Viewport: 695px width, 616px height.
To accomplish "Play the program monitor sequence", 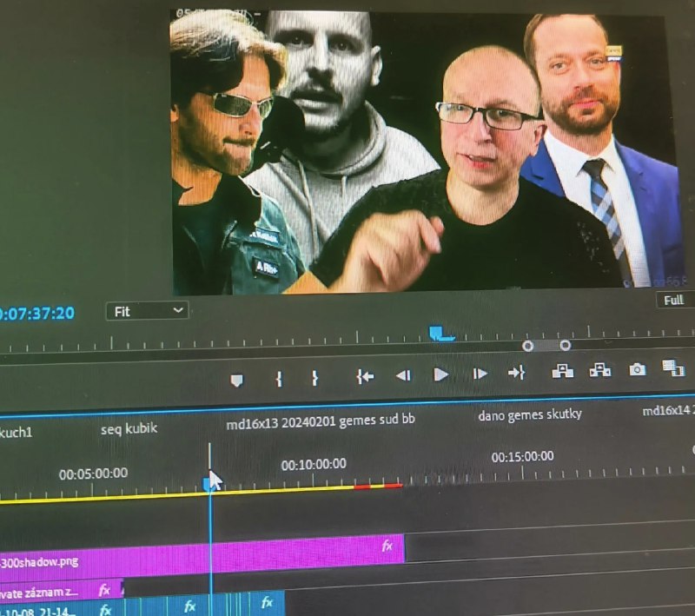I will 440,375.
